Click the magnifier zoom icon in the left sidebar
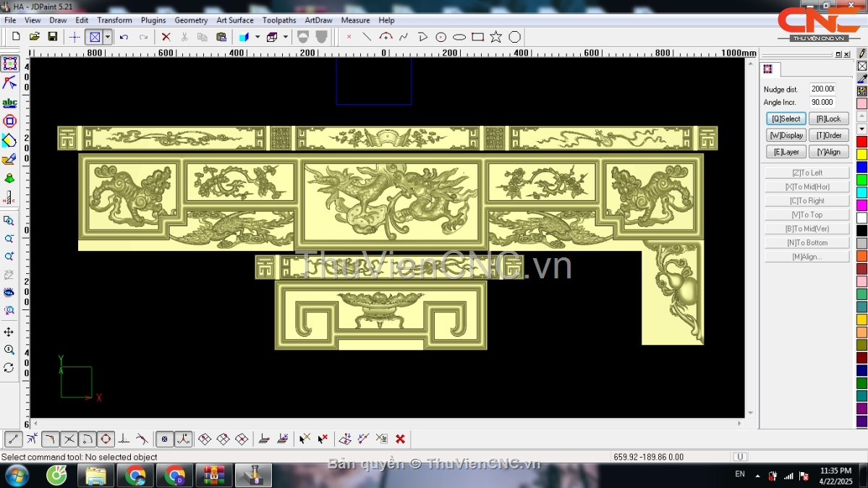868x488 pixels. (9, 350)
